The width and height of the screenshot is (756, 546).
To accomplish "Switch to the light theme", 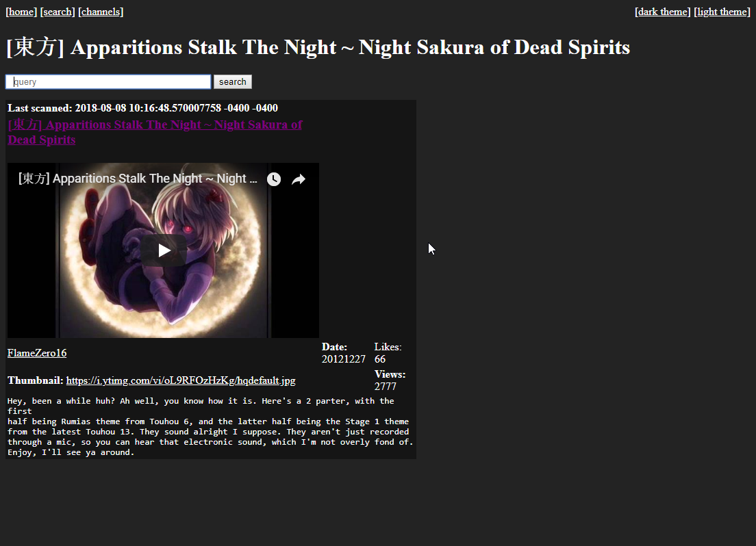I will point(722,12).
